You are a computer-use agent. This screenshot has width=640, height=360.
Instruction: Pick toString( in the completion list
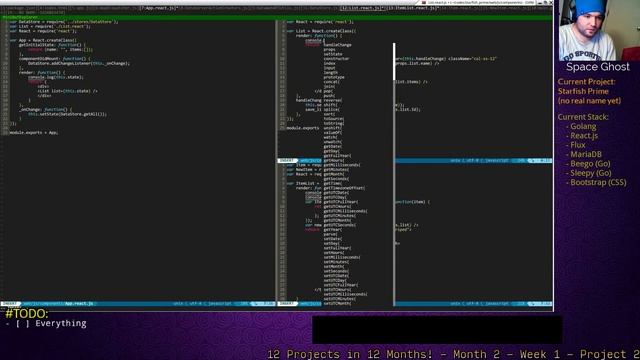tap(334, 123)
